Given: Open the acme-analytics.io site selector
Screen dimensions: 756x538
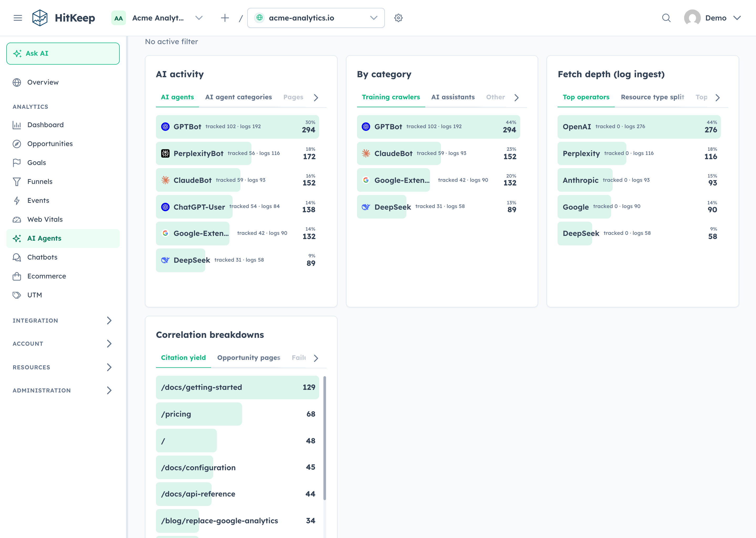Looking at the screenshot, I should [316, 18].
